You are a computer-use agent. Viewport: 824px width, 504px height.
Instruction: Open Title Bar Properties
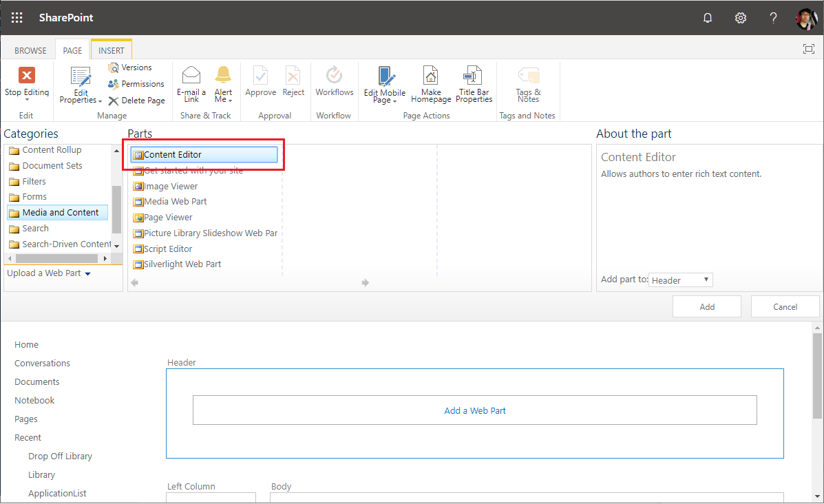pyautogui.click(x=474, y=84)
